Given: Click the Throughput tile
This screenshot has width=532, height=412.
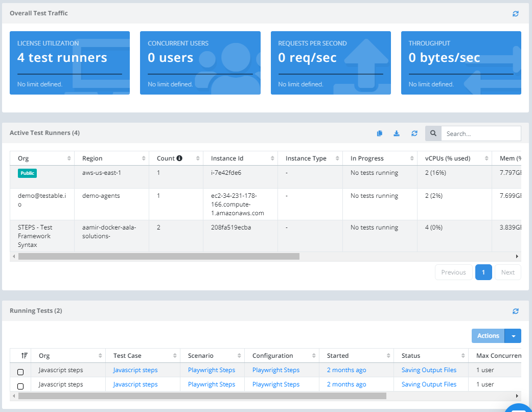Looking at the screenshot, I should point(461,63).
